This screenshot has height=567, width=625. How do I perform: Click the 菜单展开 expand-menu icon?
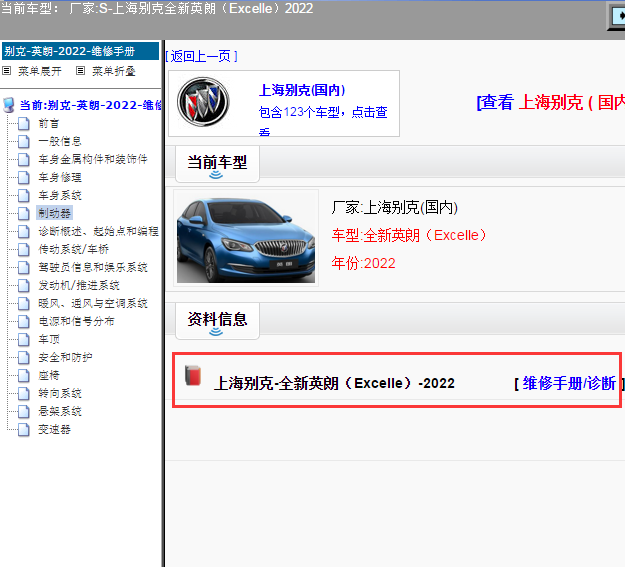click(6, 71)
